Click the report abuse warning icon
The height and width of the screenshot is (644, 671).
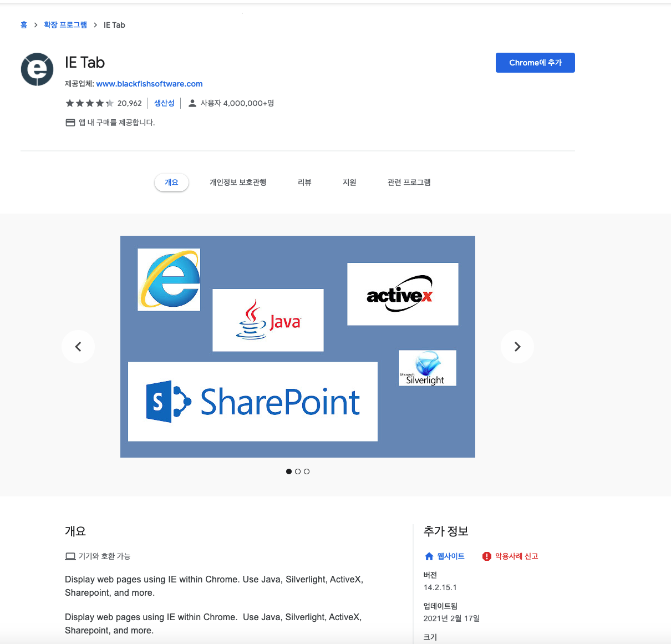click(487, 556)
